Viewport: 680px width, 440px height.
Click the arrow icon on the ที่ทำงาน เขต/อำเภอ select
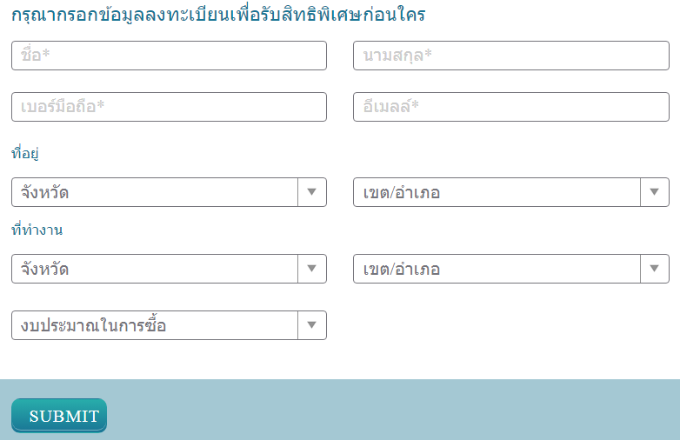point(655,269)
